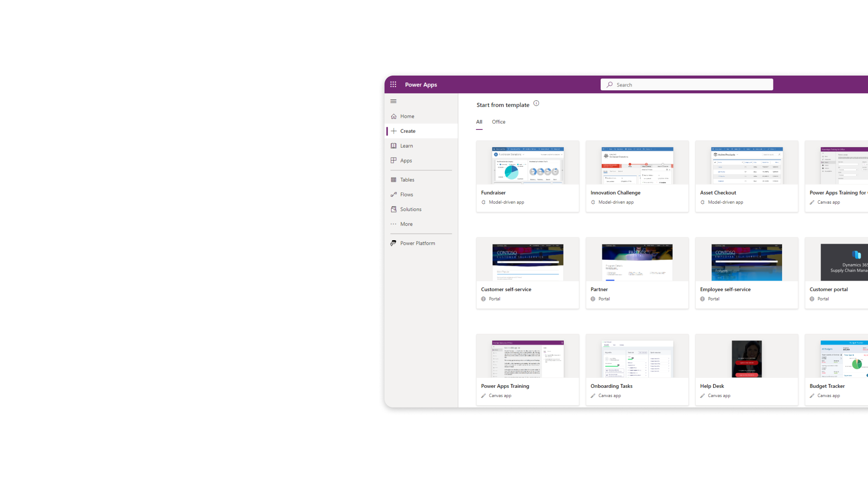Screen dimensions: 868x483
Task: Click the Budget Tracker title text
Action: pyautogui.click(x=827, y=386)
